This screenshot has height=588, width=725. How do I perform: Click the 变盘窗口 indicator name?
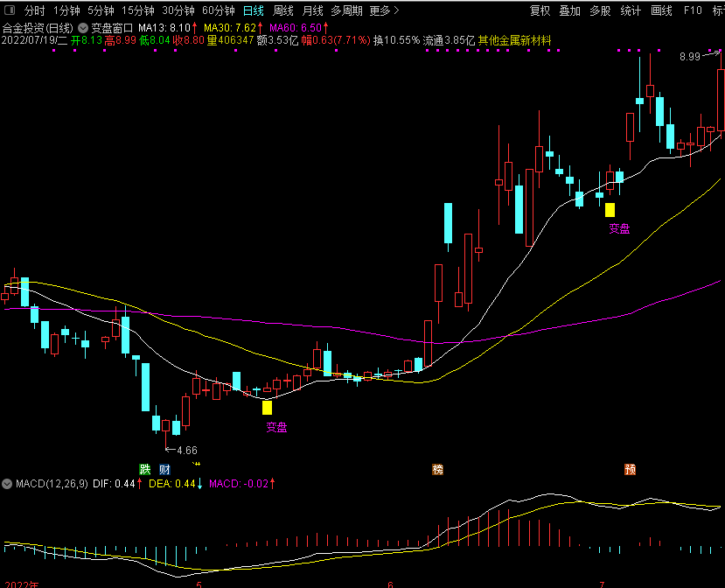click(111, 28)
